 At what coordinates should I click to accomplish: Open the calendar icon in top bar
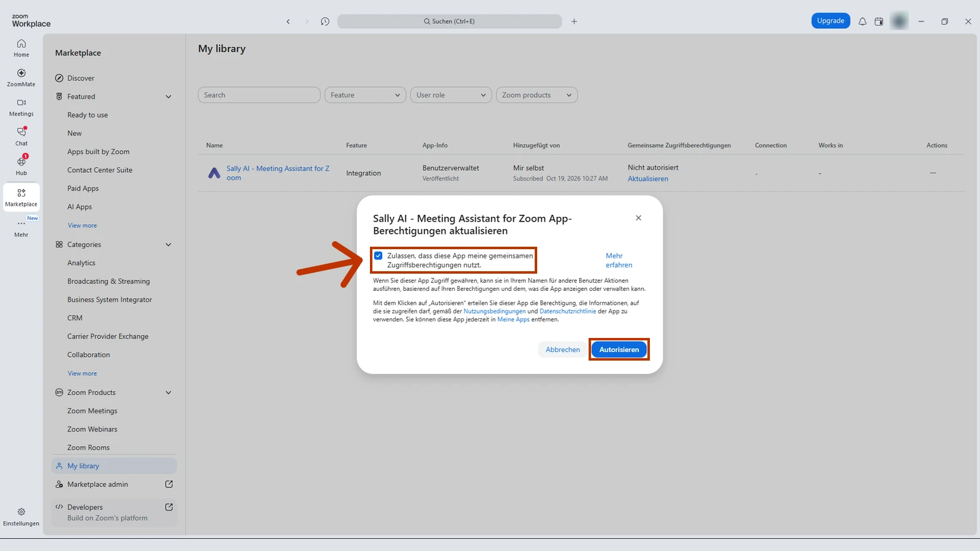879,21
